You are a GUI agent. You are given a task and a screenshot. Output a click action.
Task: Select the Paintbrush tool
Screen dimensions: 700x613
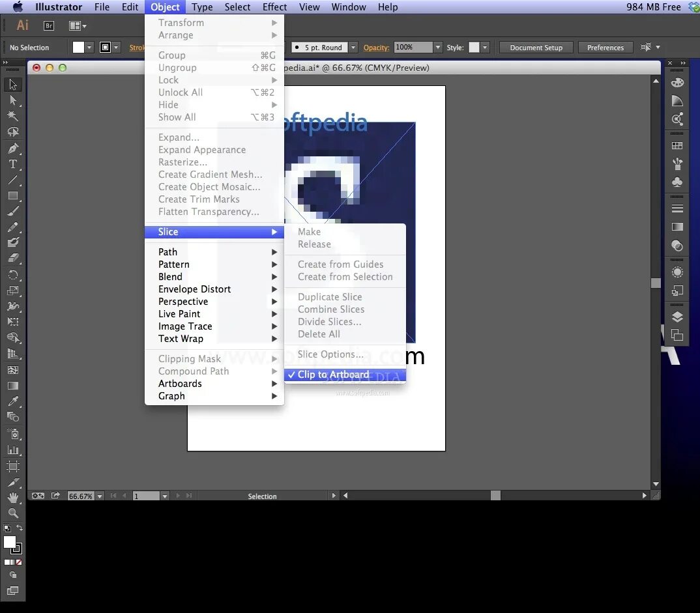pyautogui.click(x=13, y=211)
